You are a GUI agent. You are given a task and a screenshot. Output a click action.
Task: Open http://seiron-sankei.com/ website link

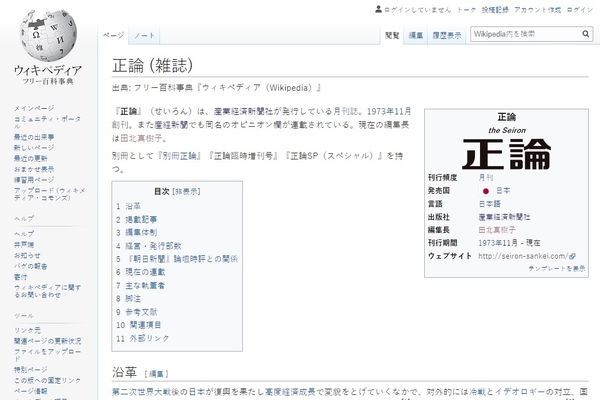coord(523,256)
